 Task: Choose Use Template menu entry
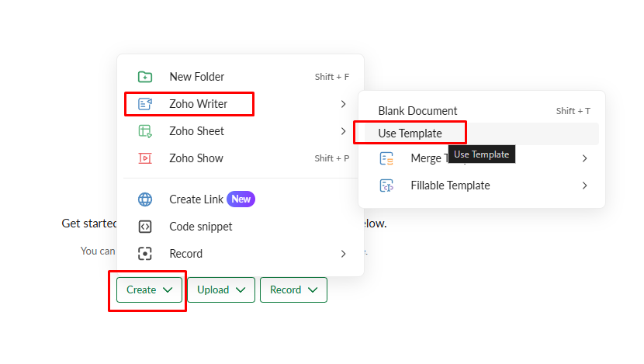410,133
